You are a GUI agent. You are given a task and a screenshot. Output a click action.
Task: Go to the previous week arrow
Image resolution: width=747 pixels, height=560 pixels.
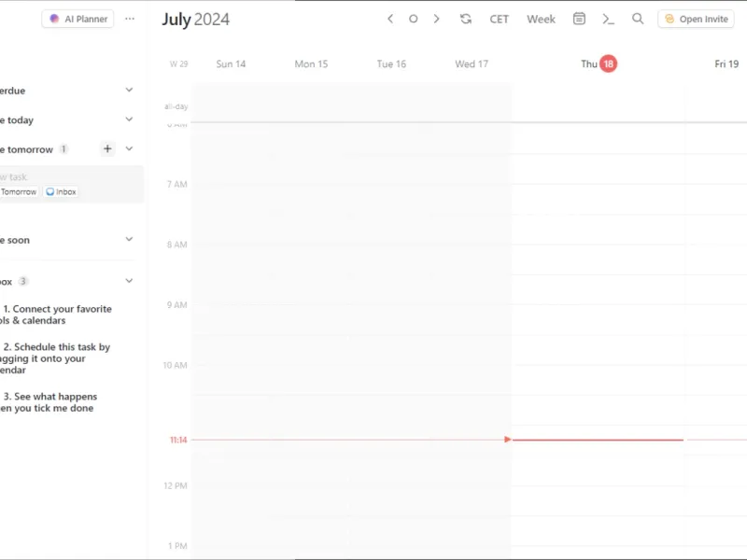(390, 19)
